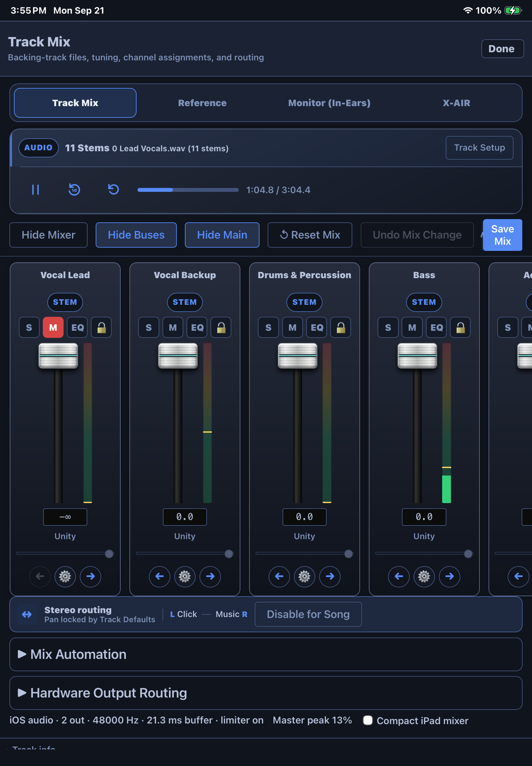This screenshot has height=766, width=532.
Task: Open EQ for Drums & Percussion
Action: [317, 327]
